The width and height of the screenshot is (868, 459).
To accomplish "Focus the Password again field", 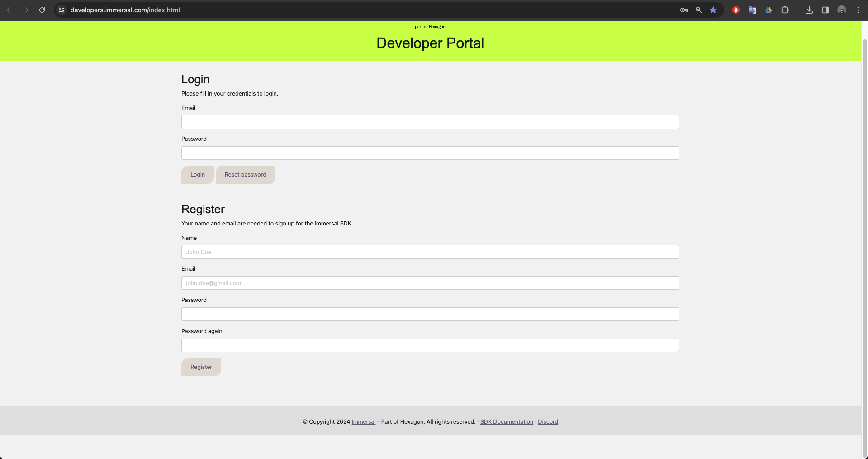I will coord(430,345).
